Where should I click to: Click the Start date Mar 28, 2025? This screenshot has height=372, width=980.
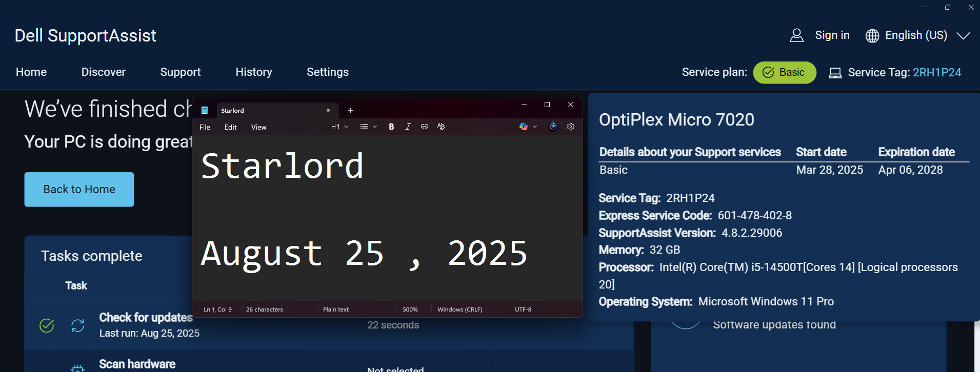click(x=829, y=170)
